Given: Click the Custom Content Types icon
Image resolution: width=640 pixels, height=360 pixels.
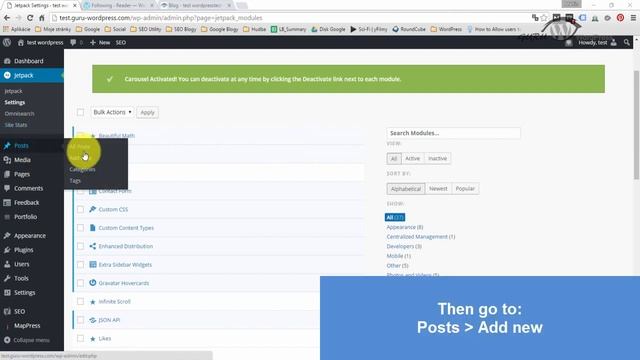Looking at the screenshot, I should click(x=93, y=228).
